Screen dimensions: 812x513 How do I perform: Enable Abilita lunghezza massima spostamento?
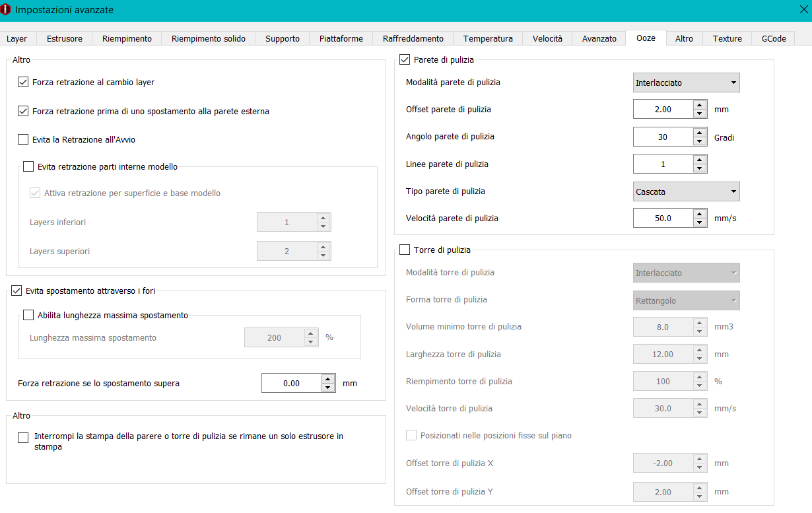click(x=28, y=315)
